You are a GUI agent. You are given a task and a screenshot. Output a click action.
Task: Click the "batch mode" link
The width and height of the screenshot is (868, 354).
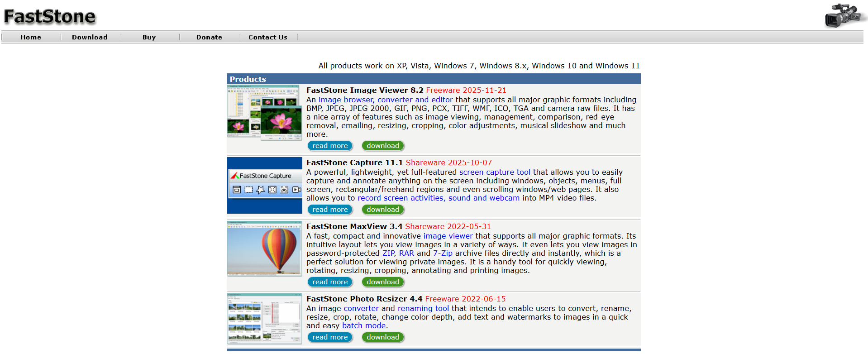[364, 325]
